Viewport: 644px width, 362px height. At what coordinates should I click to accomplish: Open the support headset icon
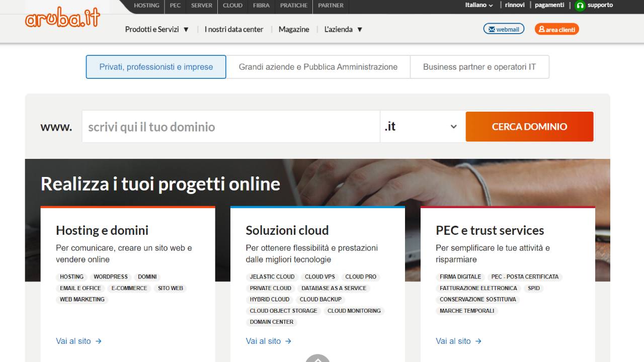tap(580, 6)
